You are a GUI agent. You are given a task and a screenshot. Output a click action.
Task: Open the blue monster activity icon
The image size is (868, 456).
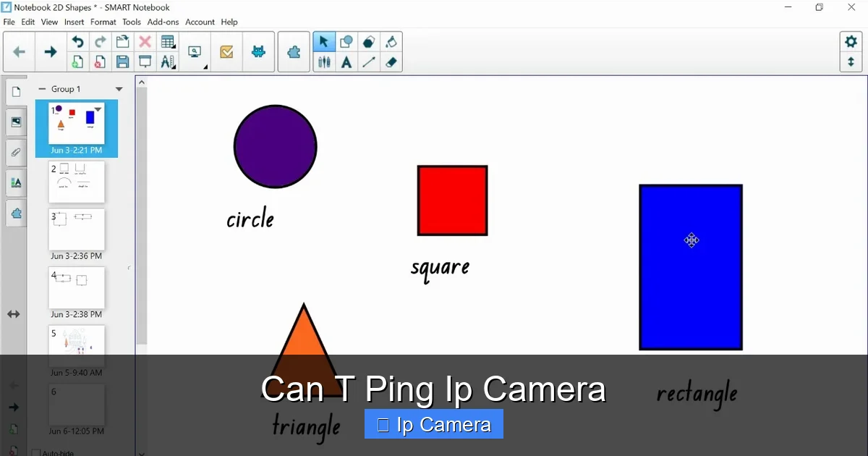pyautogui.click(x=258, y=52)
